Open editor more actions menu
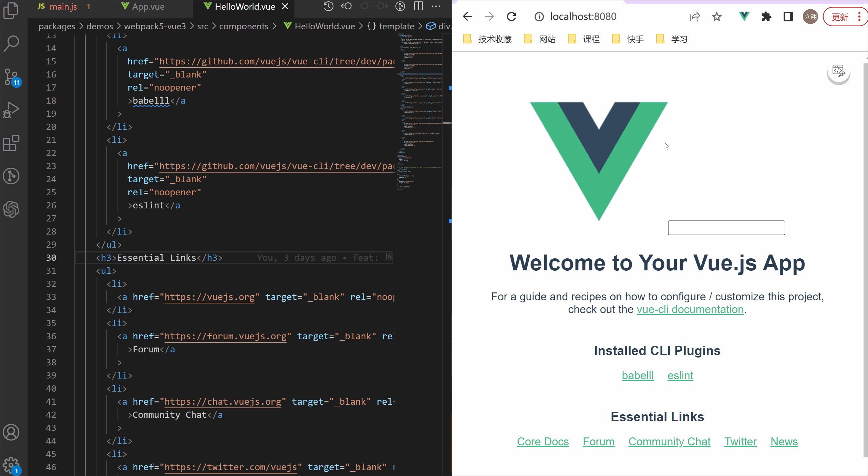 [x=436, y=6]
